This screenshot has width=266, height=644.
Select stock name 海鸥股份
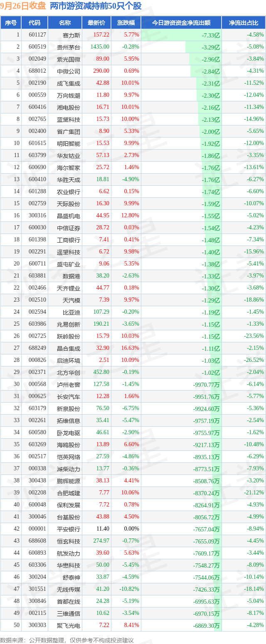click(69, 445)
